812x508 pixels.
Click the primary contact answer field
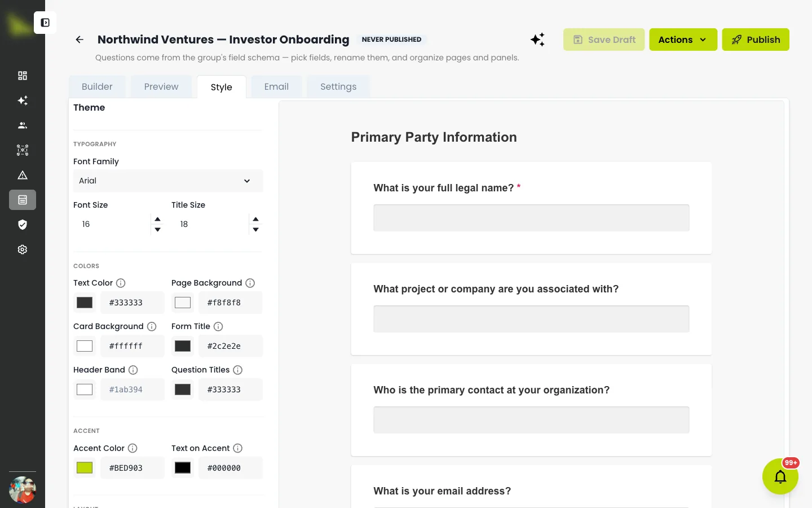[531, 420]
